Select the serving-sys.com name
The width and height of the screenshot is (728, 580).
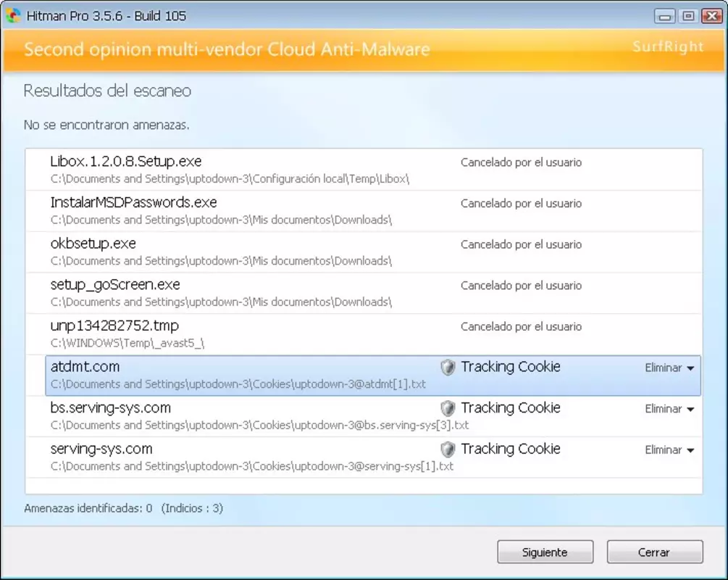click(x=101, y=449)
